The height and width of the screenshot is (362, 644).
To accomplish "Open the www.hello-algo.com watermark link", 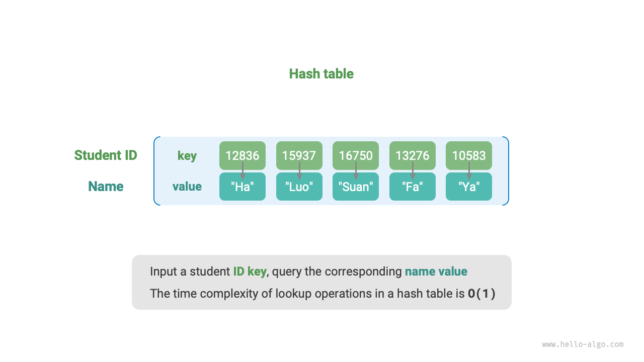I will point(583,344).
